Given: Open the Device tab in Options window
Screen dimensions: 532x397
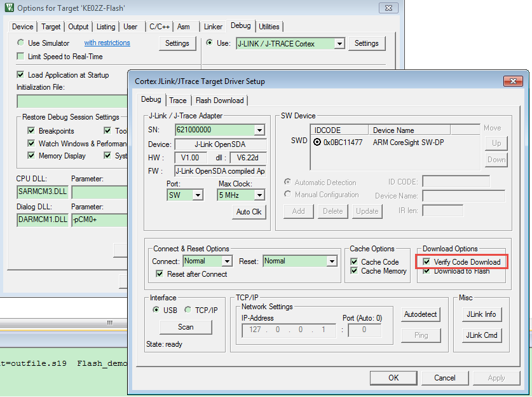Looking at the screenshot, I should point(23,27).
